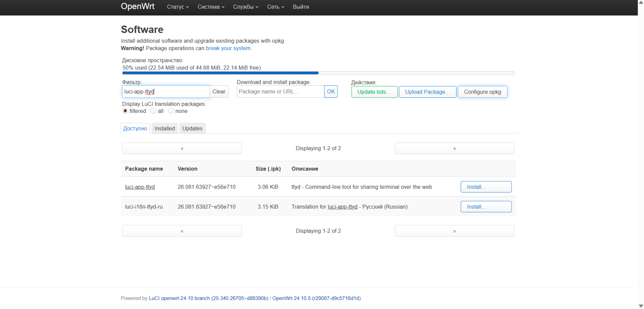Go to next page using top » button
644x309 pixels.
click(454, 148)
